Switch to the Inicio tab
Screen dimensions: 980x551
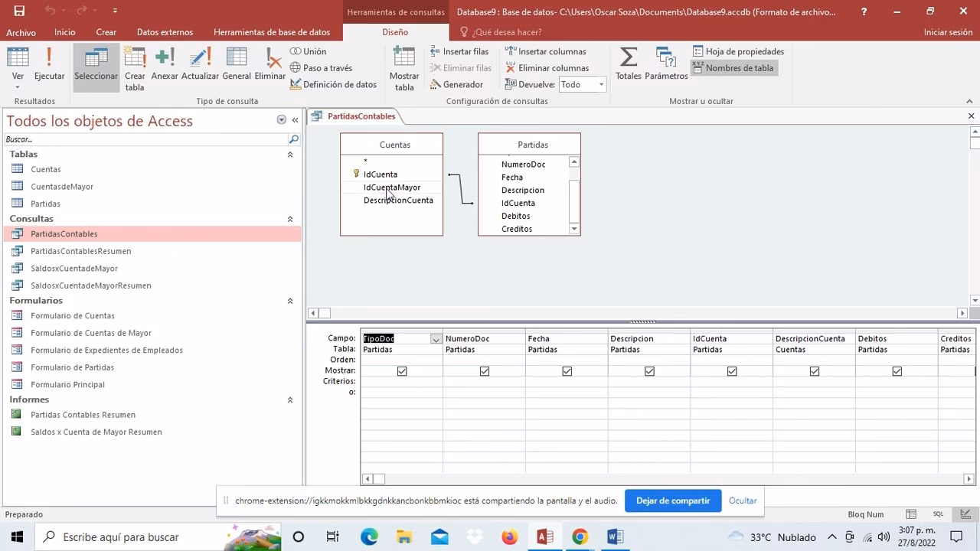65,32
